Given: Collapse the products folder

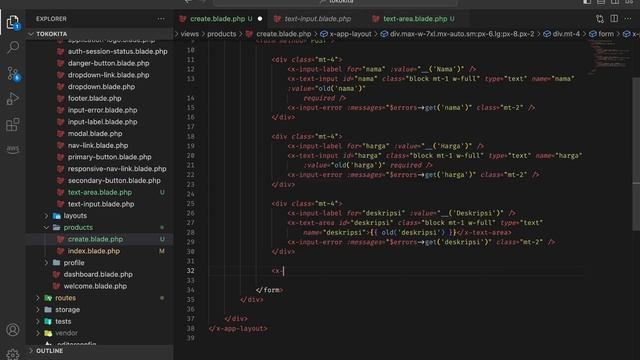Looking at the screenshot, I should 78,227.
